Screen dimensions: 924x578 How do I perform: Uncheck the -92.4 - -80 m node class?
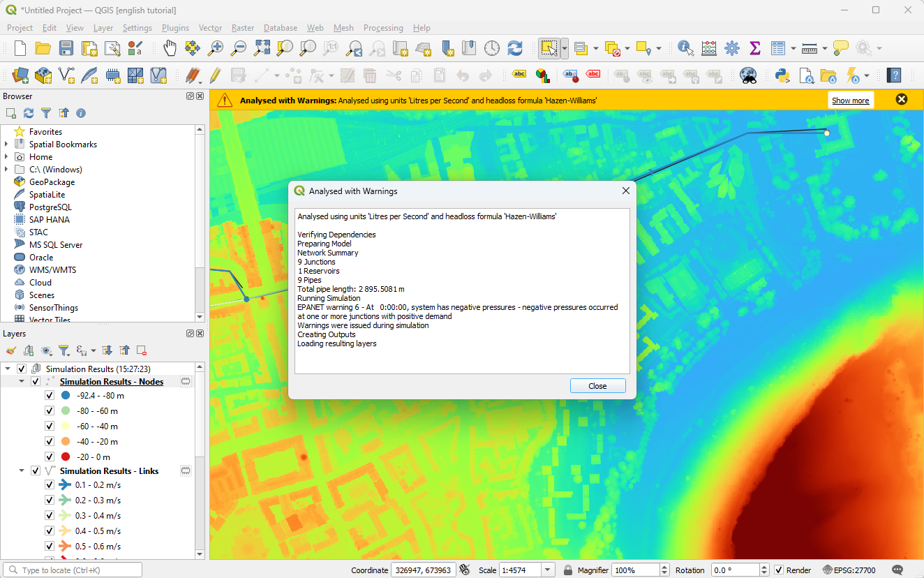pyautogui.click(x=50, y=396)
